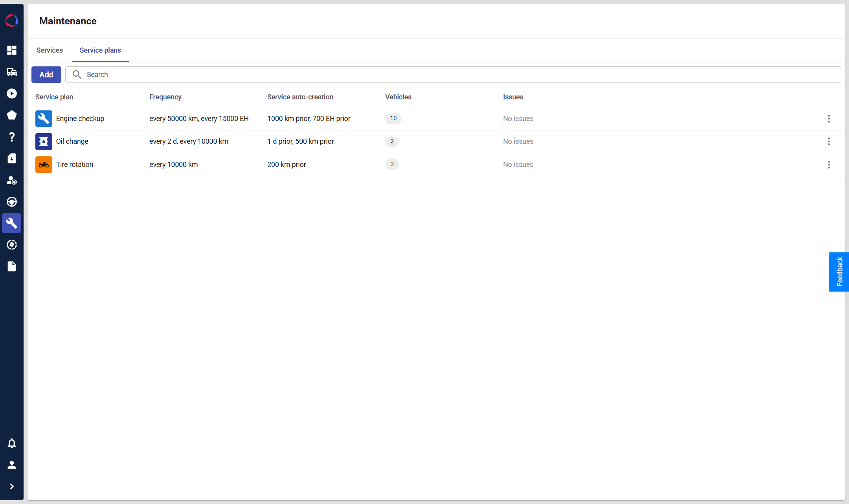Screen dimensions: 849x504
Task: Click '1000 km prior, 700 EH prior' cell
Action: click(x=309, y=119)
